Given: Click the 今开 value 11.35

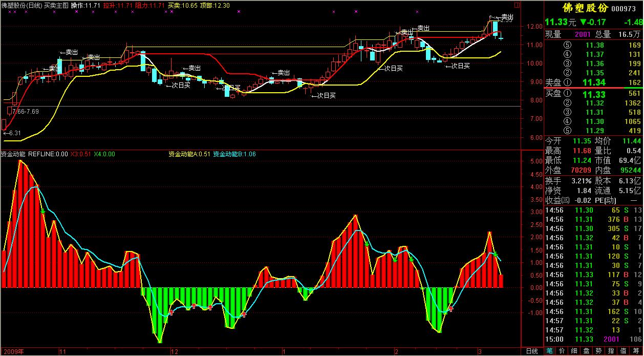Looking at the screenshot, I should pyautogui.click(x=581, y=141).
